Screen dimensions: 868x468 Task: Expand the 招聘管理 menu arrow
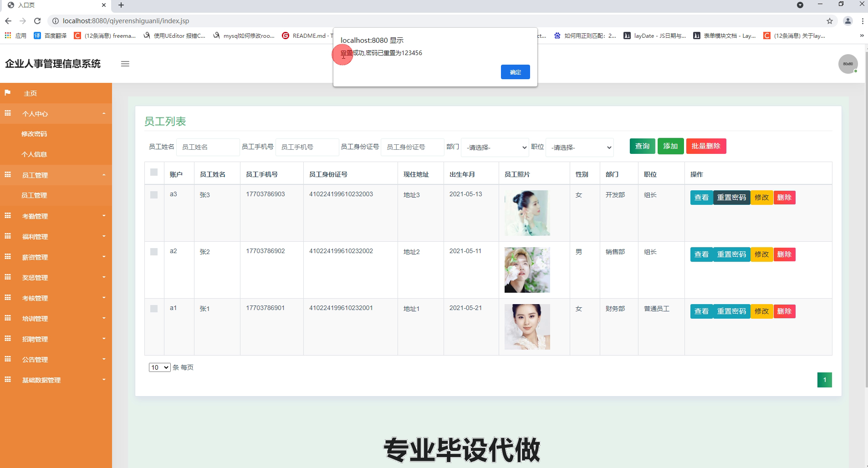tap(104, 339)
